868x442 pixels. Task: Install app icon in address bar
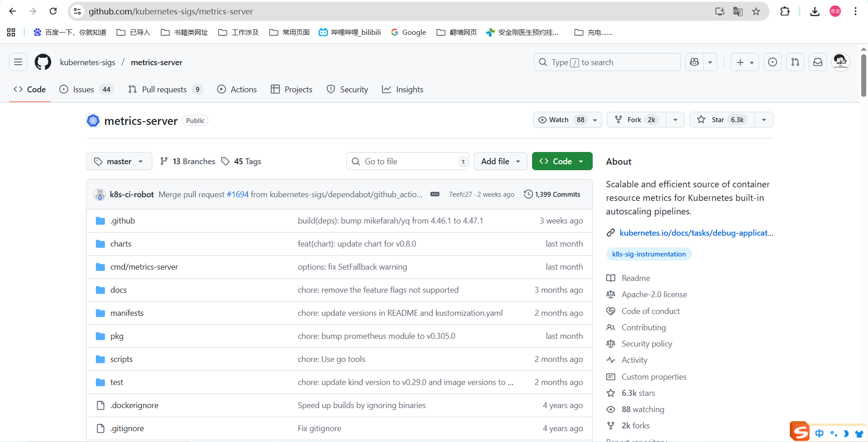pos(720,11)
